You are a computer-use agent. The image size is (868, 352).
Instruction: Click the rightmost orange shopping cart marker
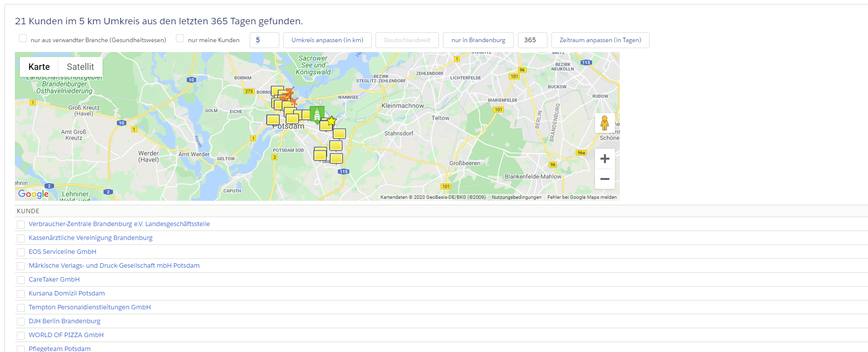click(x=293, y=101)
